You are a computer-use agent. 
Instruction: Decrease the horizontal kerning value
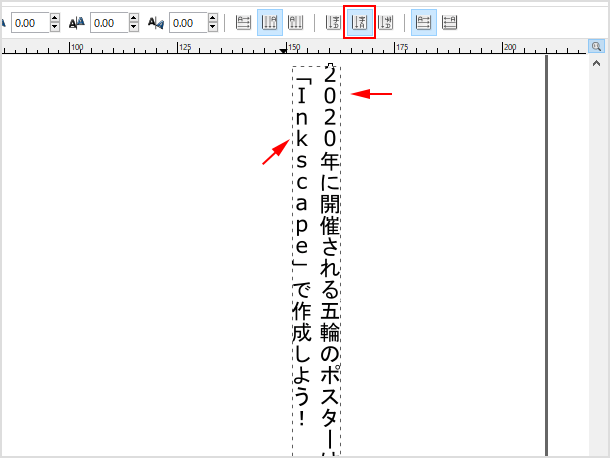click(x=55, y=27)
